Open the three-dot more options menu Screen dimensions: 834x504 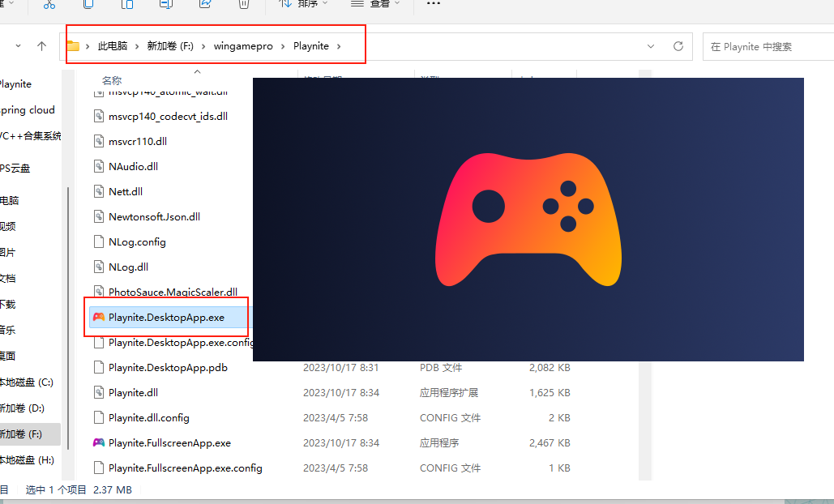coord(434,4)
